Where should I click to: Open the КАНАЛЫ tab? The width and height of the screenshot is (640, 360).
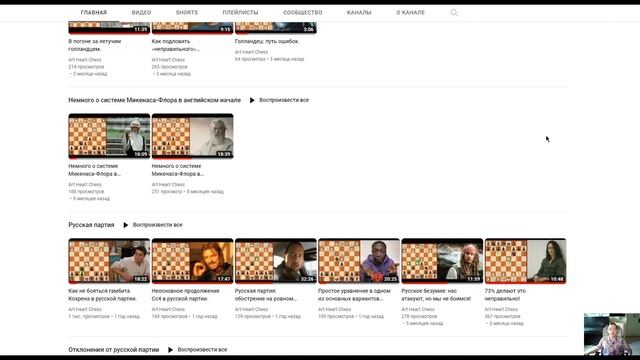[359, 13]
